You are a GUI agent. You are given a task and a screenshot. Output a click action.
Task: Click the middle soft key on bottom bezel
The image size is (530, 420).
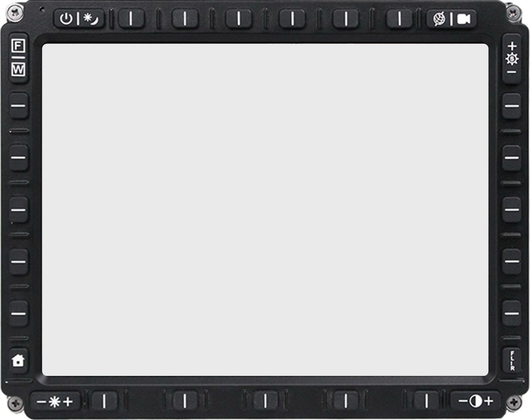coord(265,400)
